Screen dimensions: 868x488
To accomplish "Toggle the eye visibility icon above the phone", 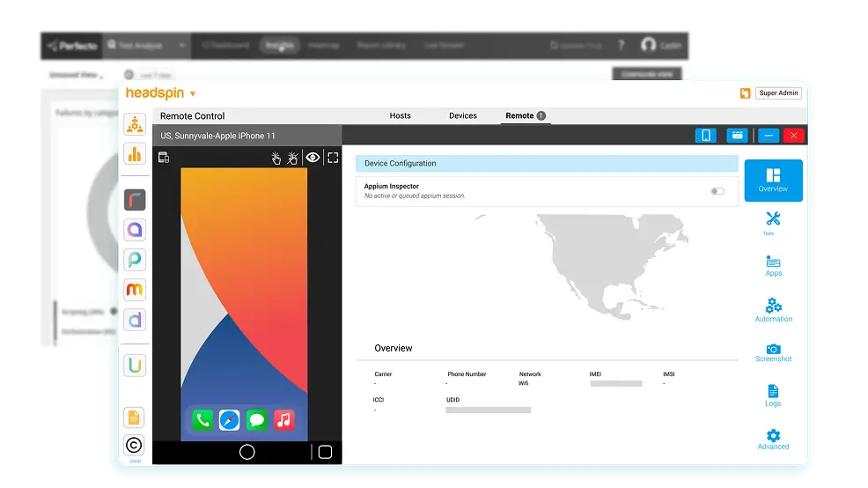I will click(x=313, y=158).
